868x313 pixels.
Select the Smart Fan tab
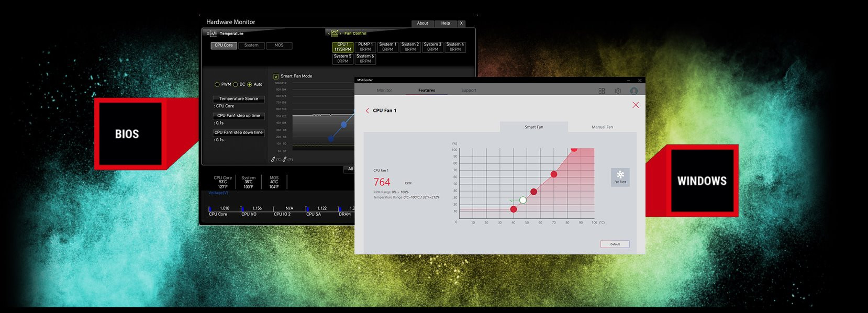[x=534, y=127]
